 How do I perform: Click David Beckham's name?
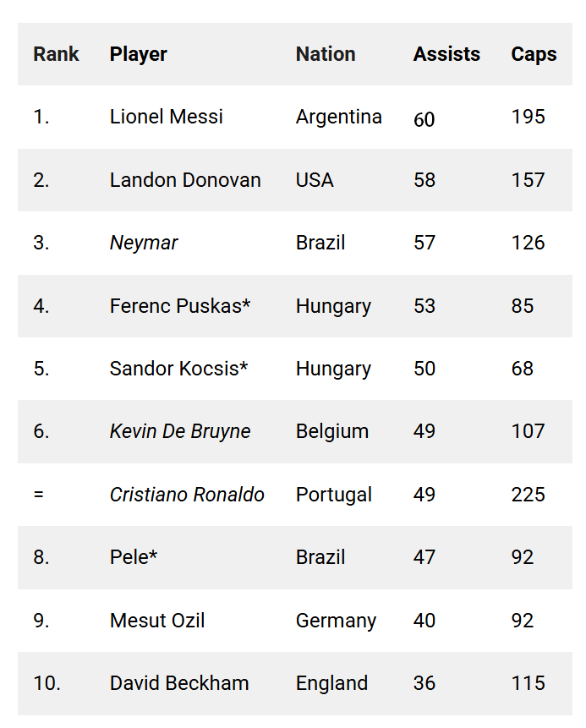pyautogui.click(x=179, y=683)
